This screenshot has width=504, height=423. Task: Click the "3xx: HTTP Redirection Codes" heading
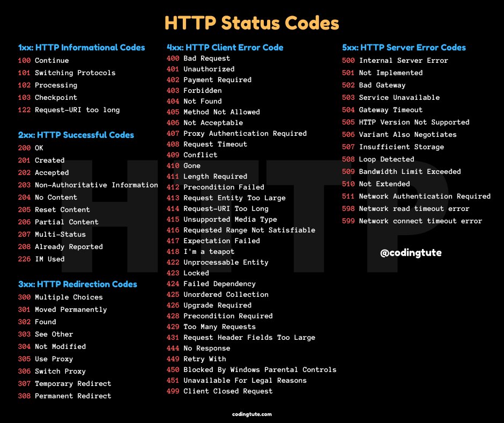(77, 285)
